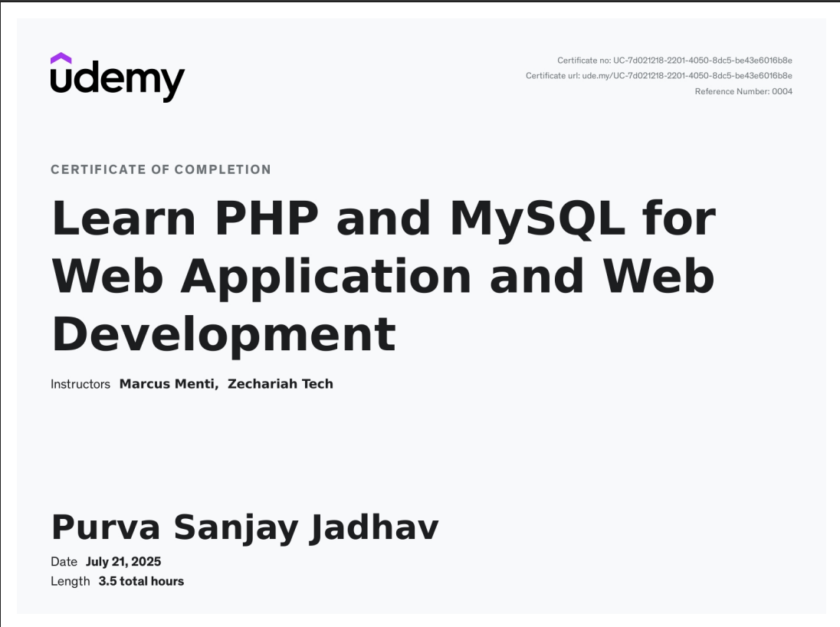
Task: Click the Date label
Action: point(64,562)
